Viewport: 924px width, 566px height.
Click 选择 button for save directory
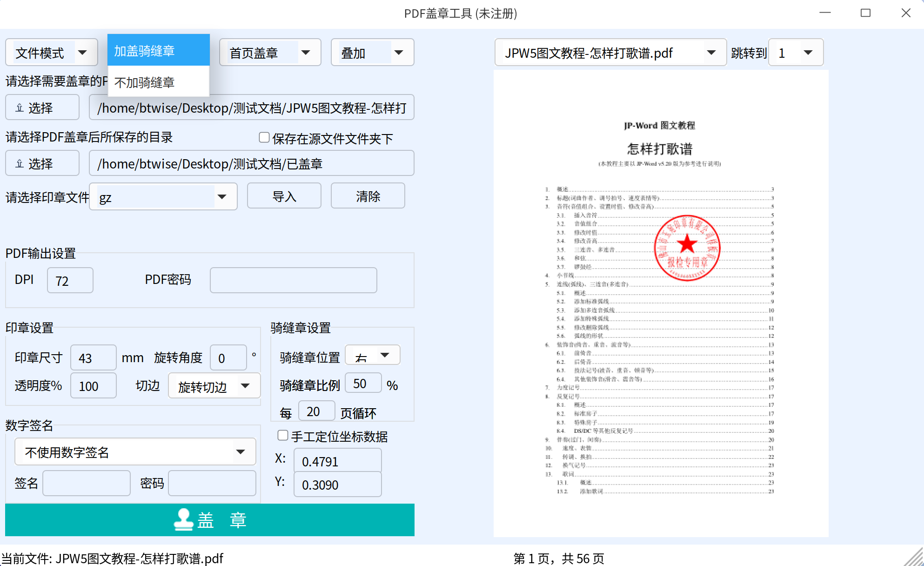[x=42, y=163]
